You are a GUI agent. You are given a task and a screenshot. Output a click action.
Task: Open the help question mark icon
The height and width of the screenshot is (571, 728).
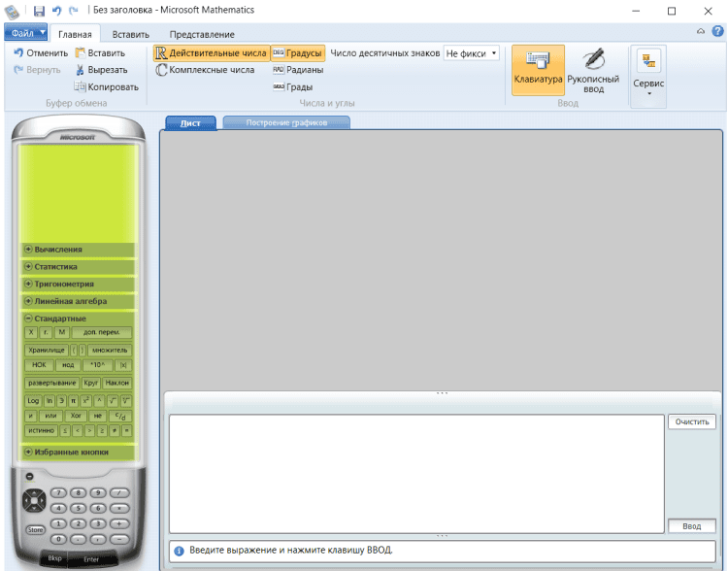(x=717, y=31)
